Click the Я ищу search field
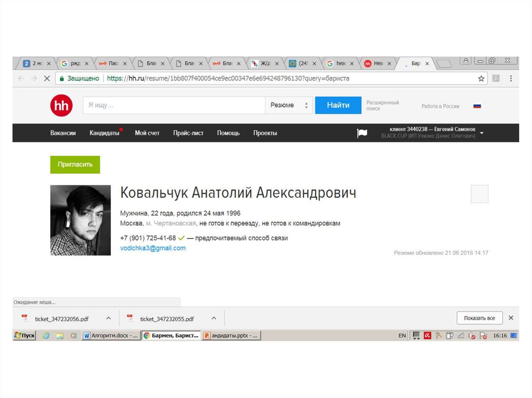 tap(174, 105)
